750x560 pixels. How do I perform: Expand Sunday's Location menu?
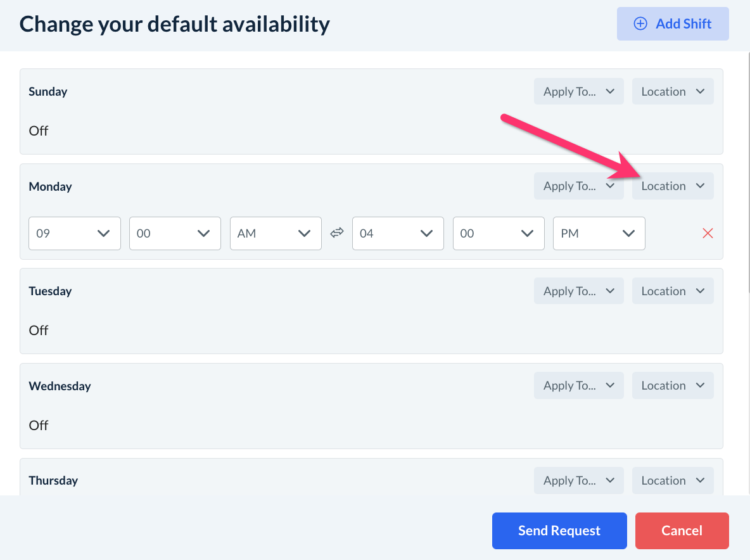point(673,91)
